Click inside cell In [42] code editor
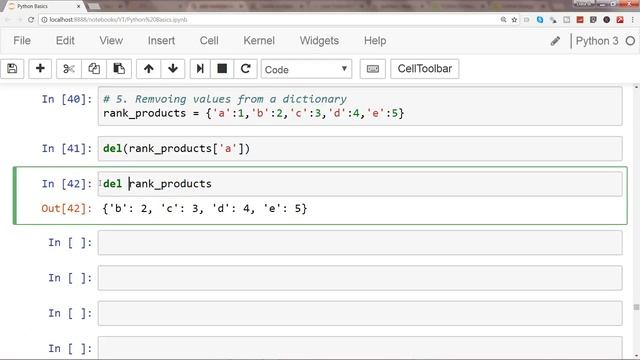The width and height of the screenshot is (640, 360). (360, 184)
